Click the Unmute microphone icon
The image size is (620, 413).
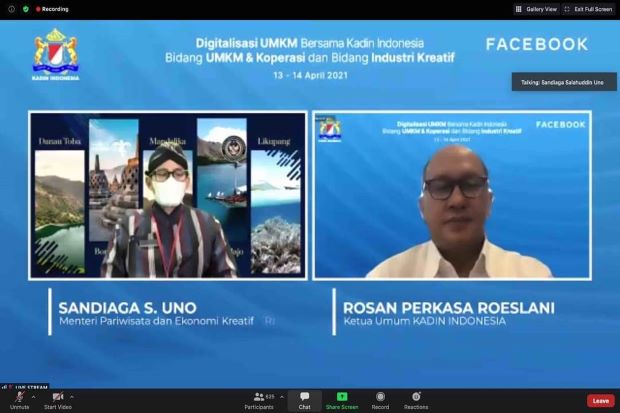click(x=19, y=396)
